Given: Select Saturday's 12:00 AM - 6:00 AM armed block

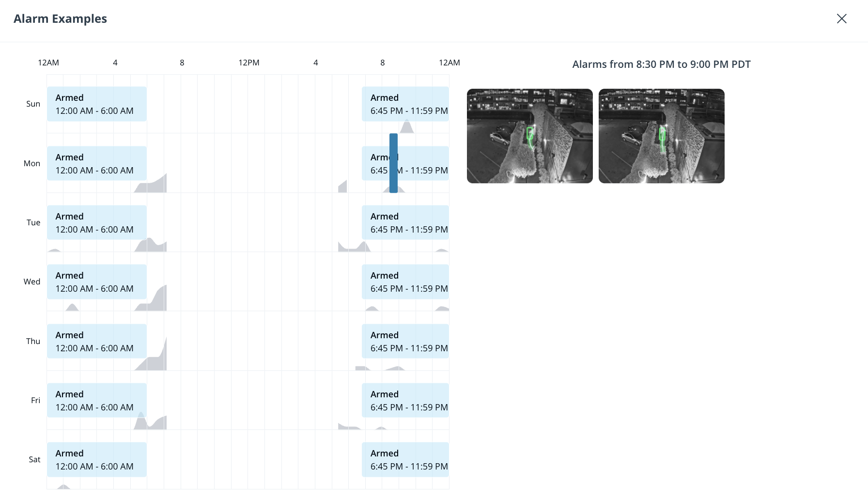Looking at the screenshot, I should pos(97,459).
